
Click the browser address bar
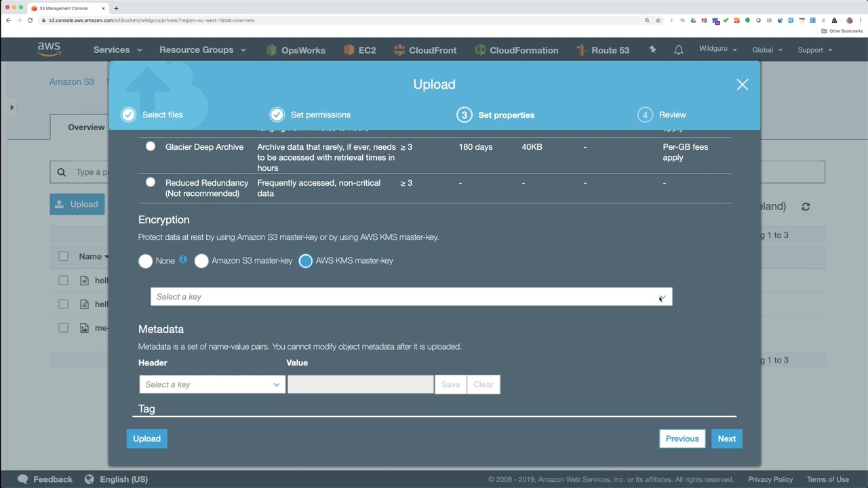[x=339, y=20]
